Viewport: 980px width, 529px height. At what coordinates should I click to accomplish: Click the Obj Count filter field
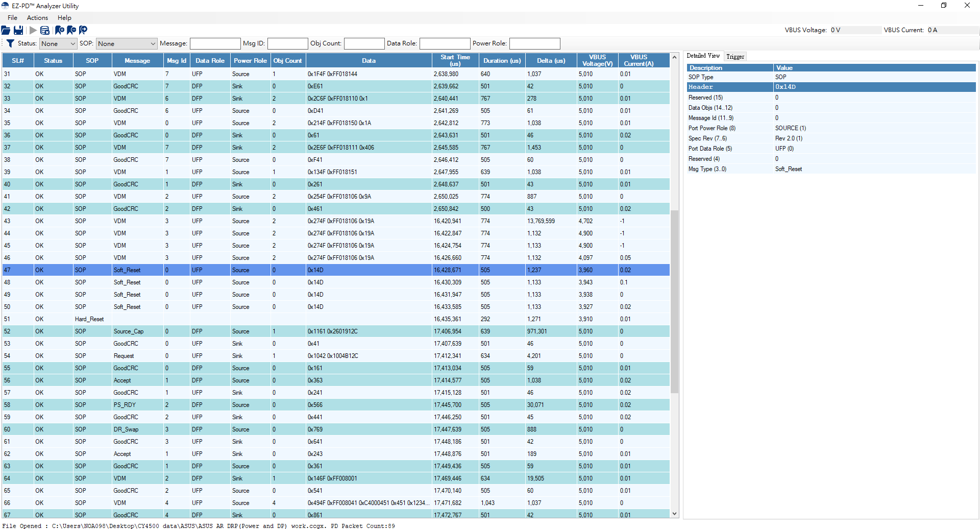364,44
